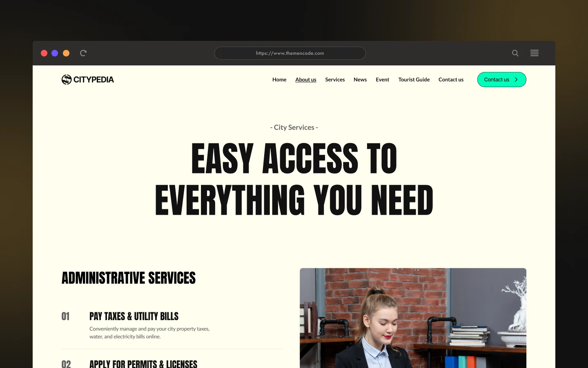This screenshot has height=368, width=588.
Task: Open the browser search magnifier icon
Action: click(x=515, y=53)
